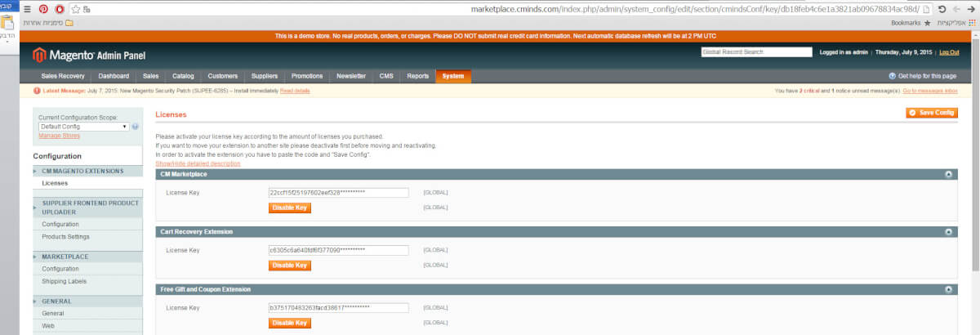Click help icon beside configuration scope dropdown
980x335 pixels.
[135, 127]
